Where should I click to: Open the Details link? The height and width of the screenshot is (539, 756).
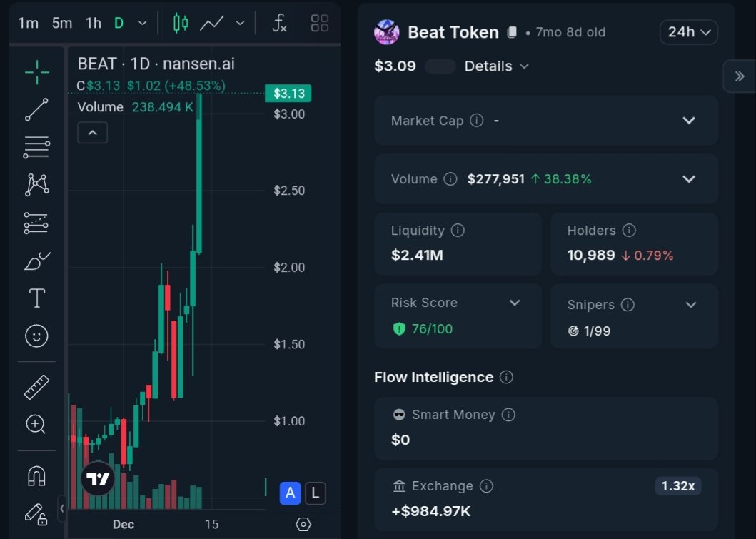pos(496,66)
